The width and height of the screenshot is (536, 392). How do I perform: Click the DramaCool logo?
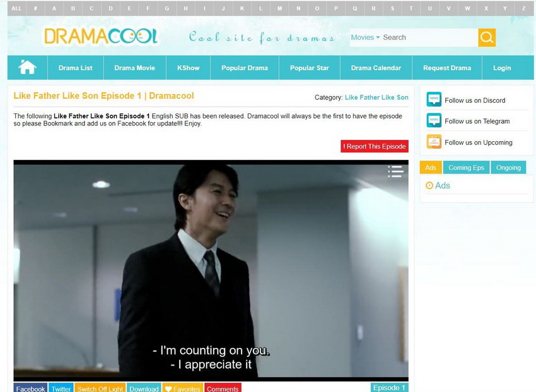100,36
